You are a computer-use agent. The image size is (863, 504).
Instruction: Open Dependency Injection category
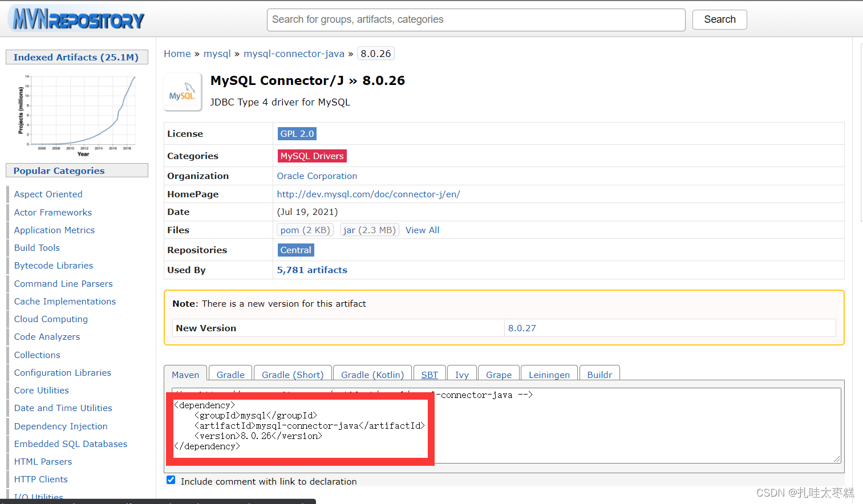(x=61, y=426)
